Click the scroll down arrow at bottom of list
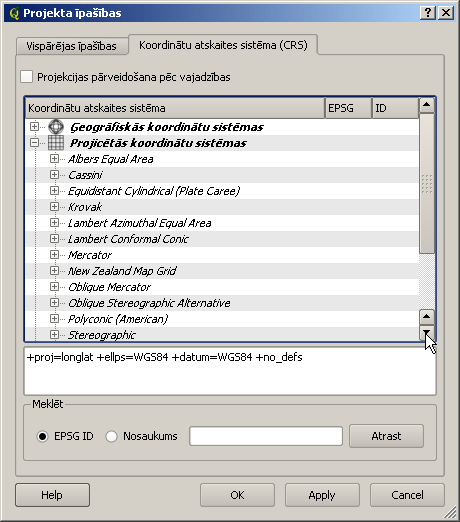Image resolution: width=460 pixels, height=522 pixels. tap(426, 332)
